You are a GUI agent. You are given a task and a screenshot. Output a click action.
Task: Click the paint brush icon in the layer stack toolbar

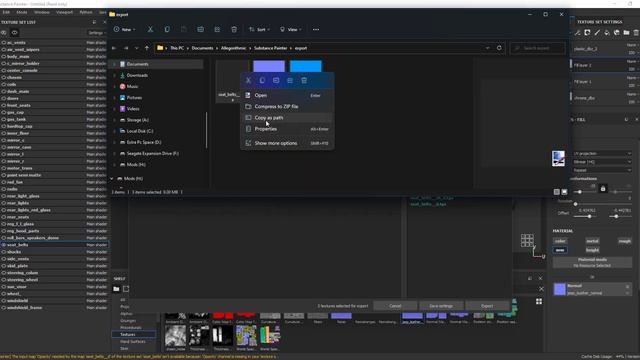[x=597, y=33]
